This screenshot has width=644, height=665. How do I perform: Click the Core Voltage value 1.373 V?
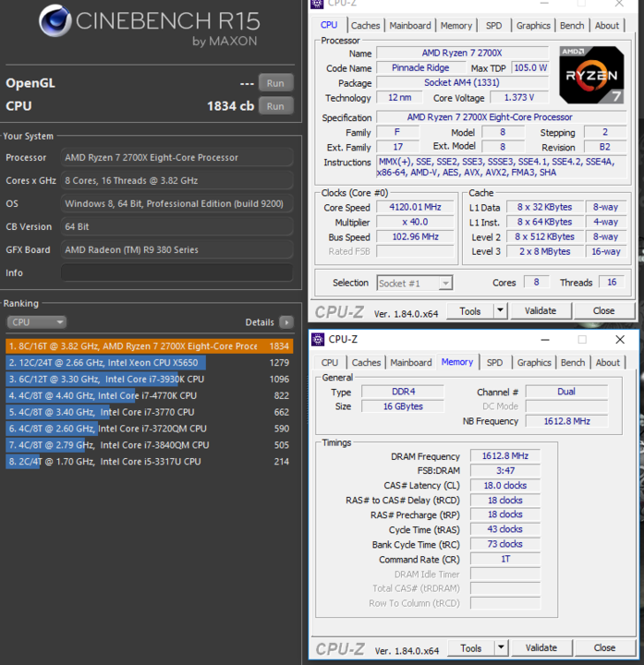click(519, 98)
